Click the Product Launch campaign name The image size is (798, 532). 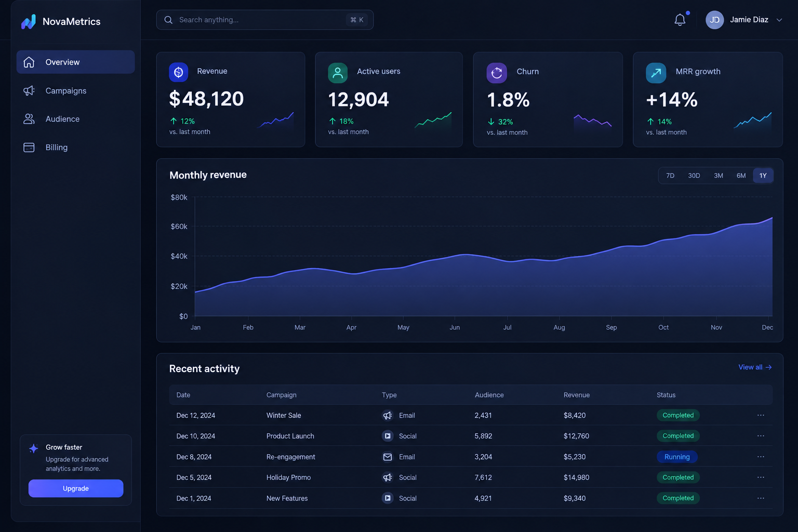290,436
